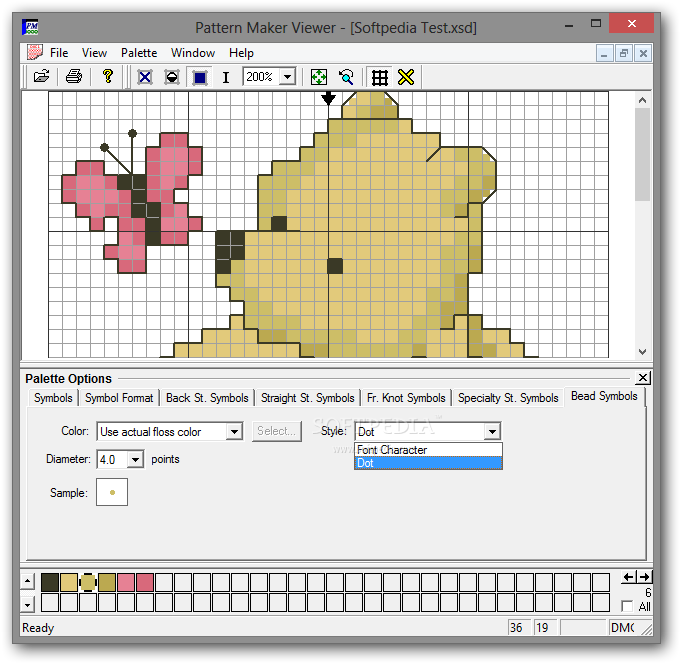Open the File menu
The height and width of the screenshot is (664, 681).
click(59, 53)
